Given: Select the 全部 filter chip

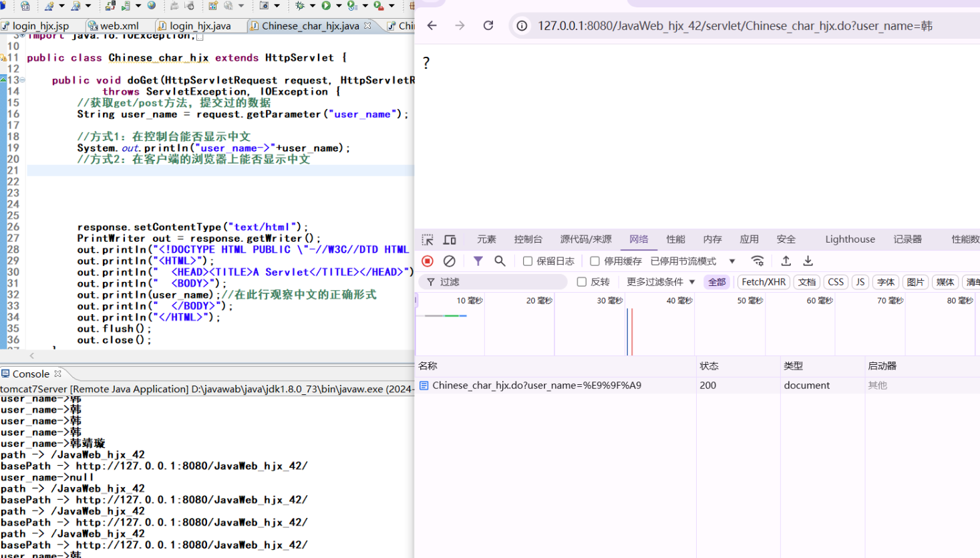Looking at the screenshot, I should (x=717, y=282).
